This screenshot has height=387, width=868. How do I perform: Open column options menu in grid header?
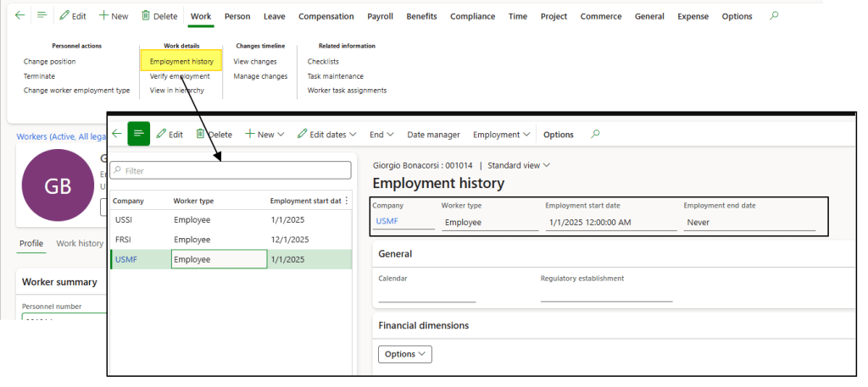(346, 201)
